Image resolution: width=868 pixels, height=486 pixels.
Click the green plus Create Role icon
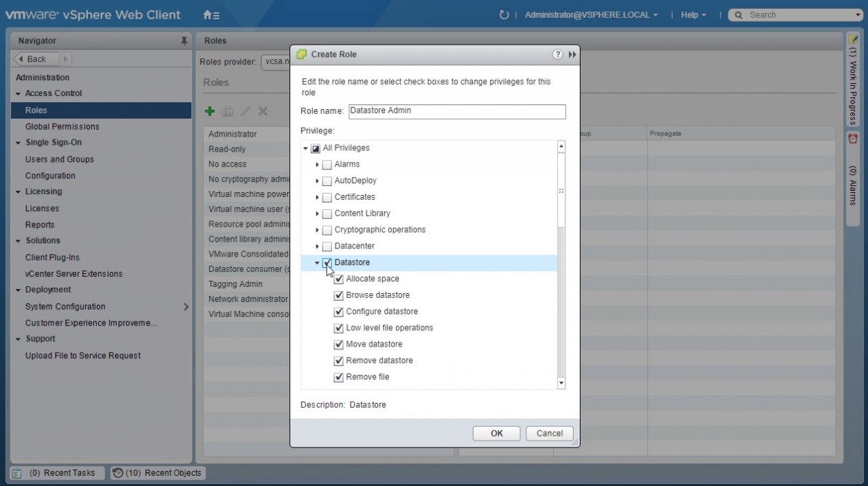coord(211,111)
